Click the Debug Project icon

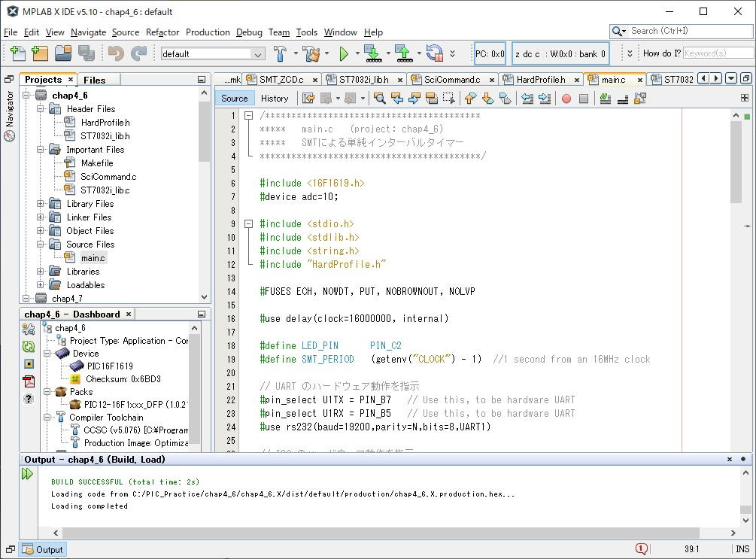click(x=434, y=53)
